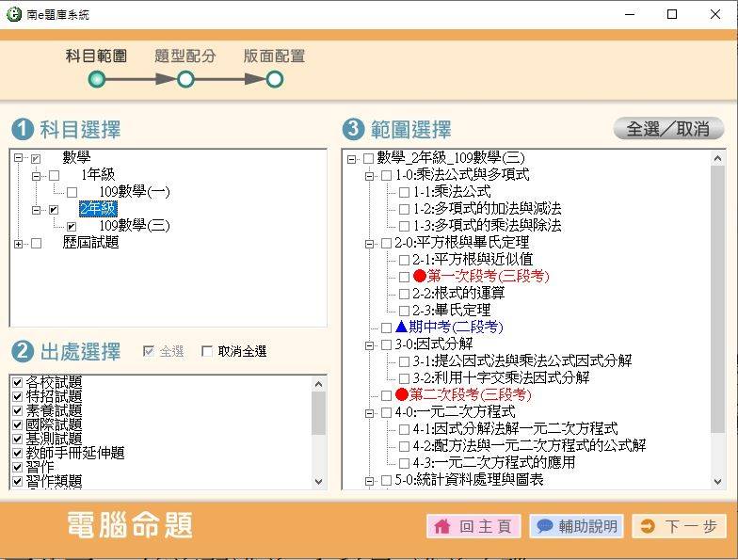Toggle the 特招試題 source checkbox

coord(17,396)
